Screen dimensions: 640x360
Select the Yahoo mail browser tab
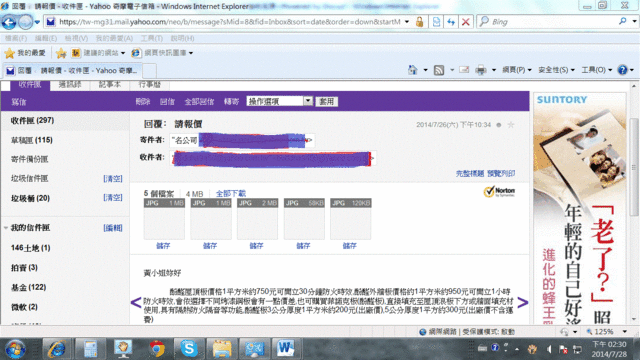pos(73,71)
